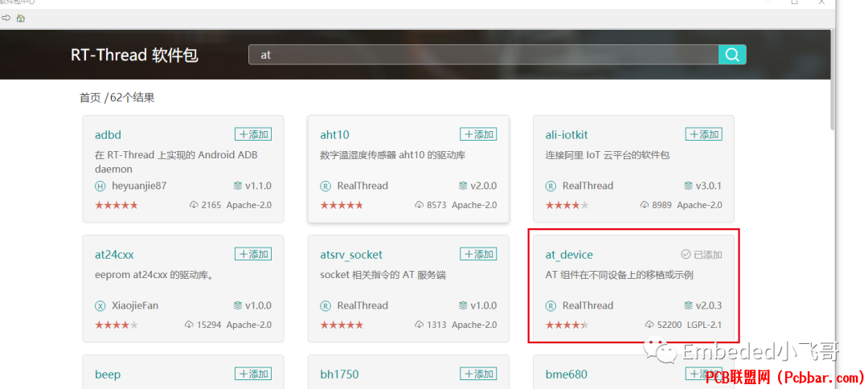The image size is (868, 389).
Task: Click author heyuanjie87 on adbd card
Action: (x=139, y=186)
